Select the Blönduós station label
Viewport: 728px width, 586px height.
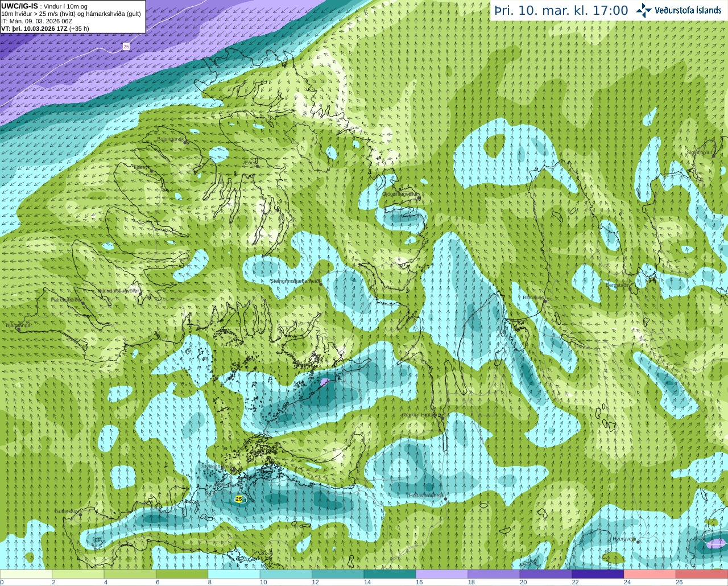coord(533,298)
